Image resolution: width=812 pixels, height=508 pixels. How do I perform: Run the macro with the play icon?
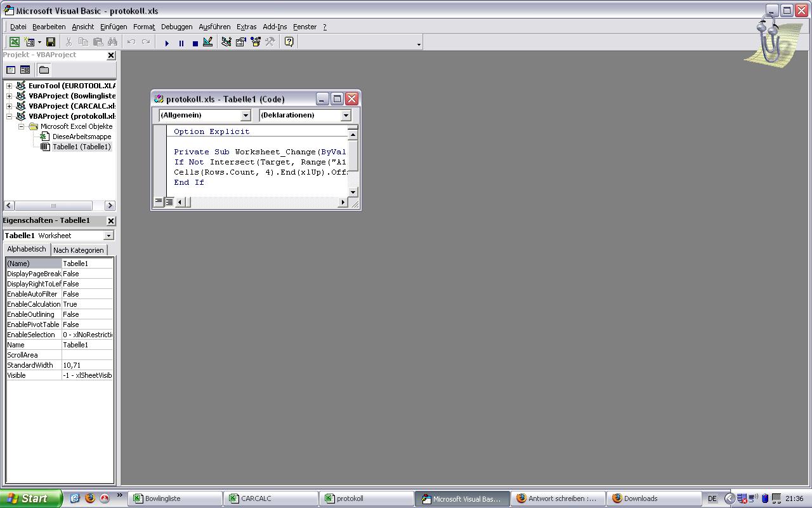[167, 43]
